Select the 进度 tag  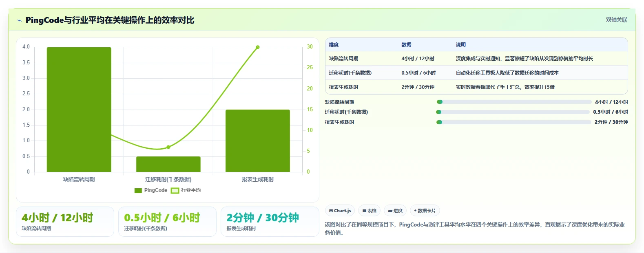[395, 211]
